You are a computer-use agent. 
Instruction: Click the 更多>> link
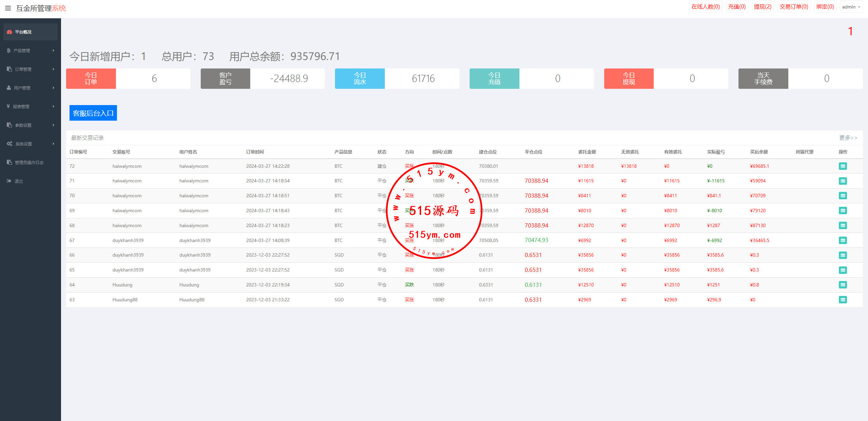point(848,138)
